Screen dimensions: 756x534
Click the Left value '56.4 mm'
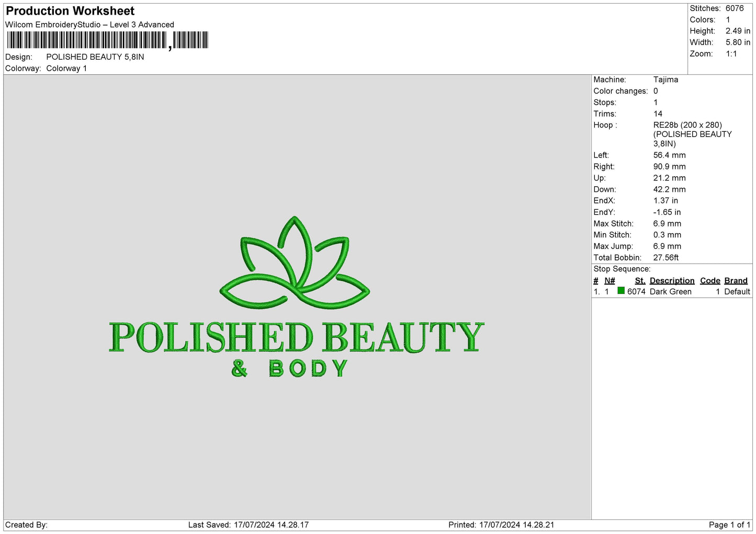click(669, 155)
